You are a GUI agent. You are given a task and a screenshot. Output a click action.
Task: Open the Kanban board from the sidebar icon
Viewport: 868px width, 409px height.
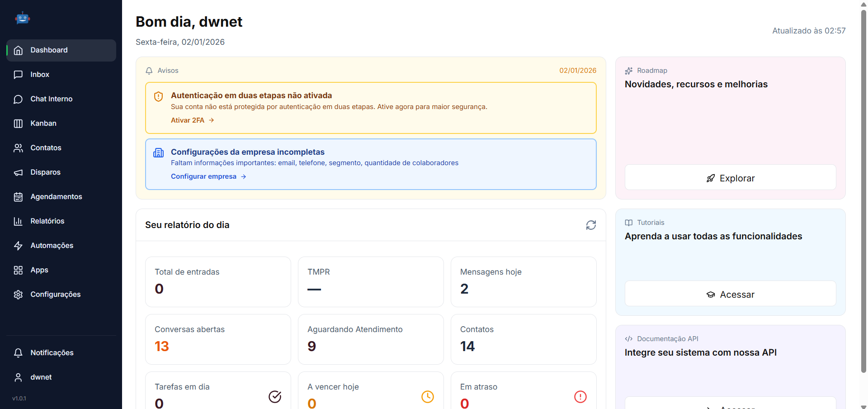(x=18, y=123)
